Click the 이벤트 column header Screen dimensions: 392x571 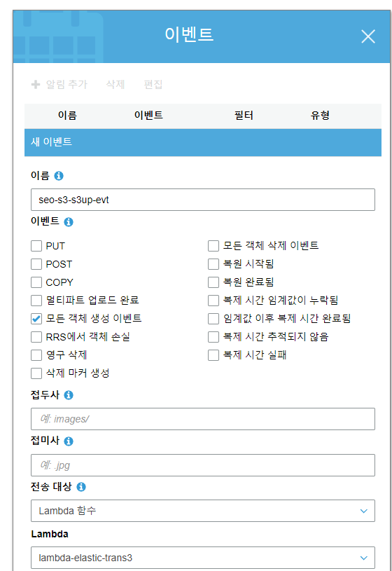click(x=148, y=116)
